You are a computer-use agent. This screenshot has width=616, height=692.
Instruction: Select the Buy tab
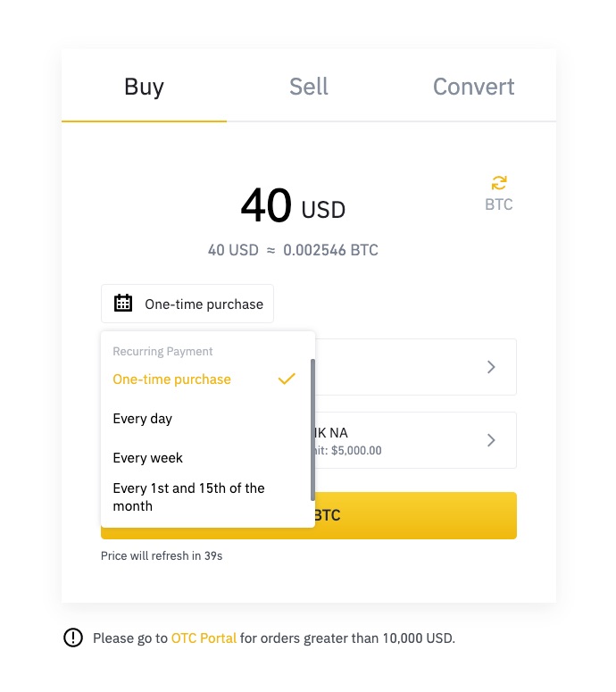point(144,87)
